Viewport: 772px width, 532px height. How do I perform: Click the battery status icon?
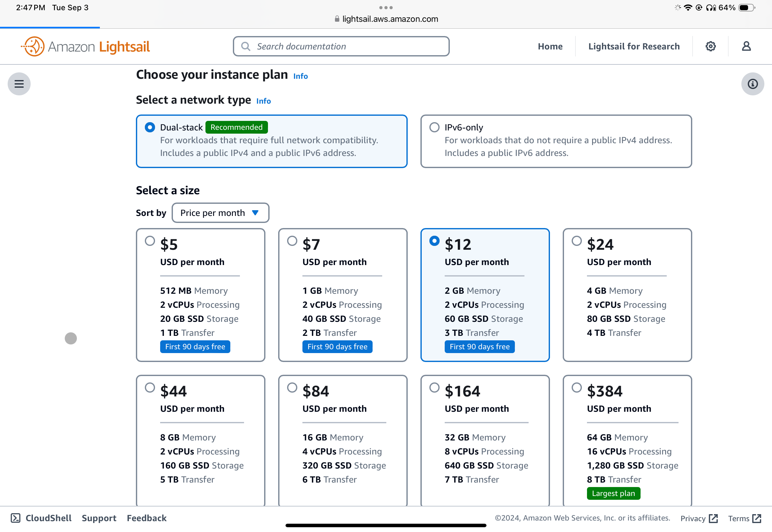click(747, 7)
